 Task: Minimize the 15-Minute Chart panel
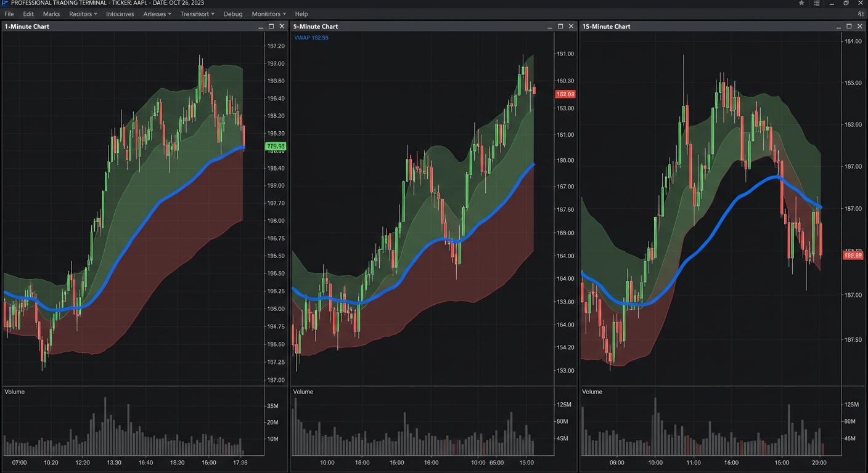[x=838, y=26]
